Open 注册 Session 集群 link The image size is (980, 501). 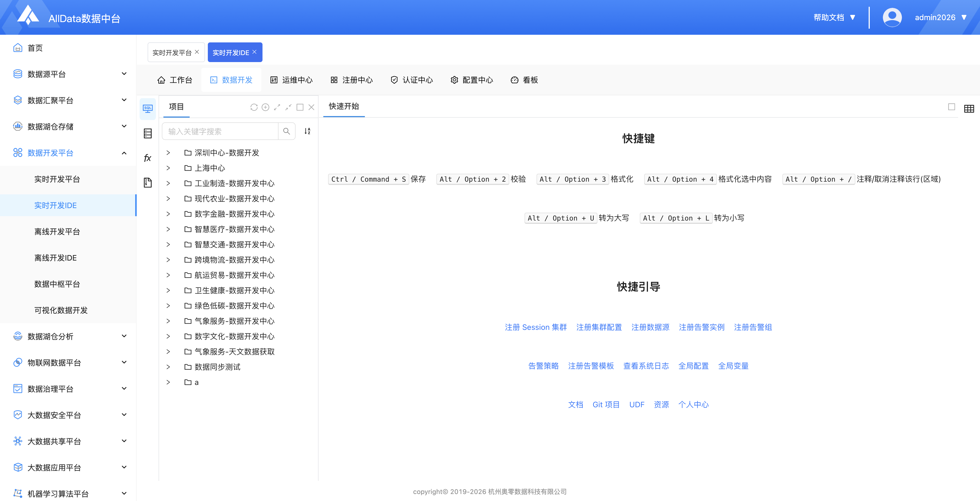coord(536,327)
